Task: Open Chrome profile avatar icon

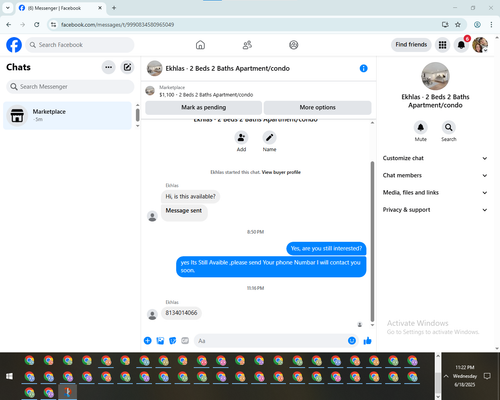Action: 477,25
